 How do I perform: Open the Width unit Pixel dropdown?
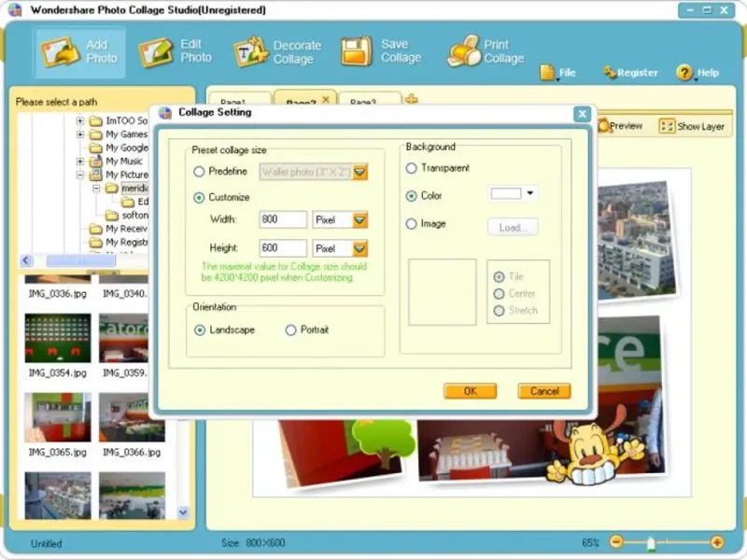click(x=340, y=220)
